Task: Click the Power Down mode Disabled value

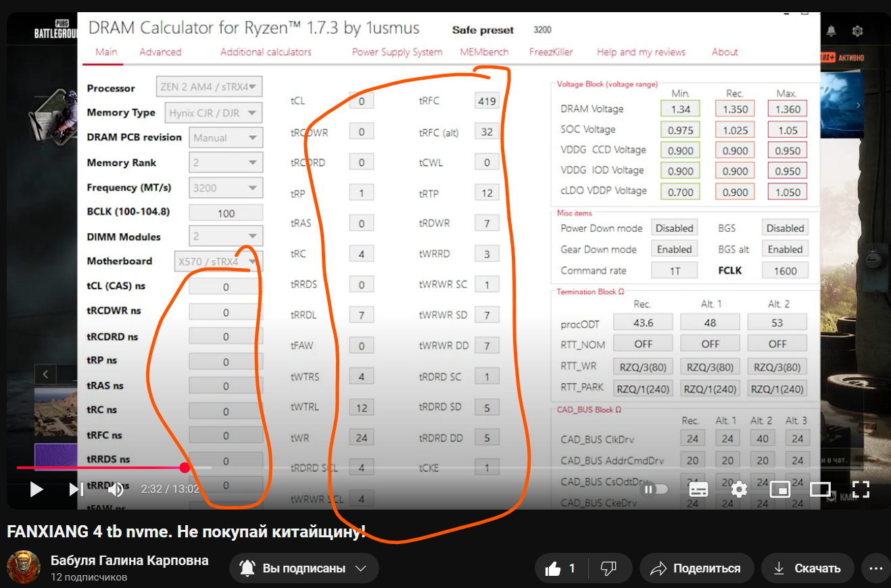Action: click(x=675, y=228)
